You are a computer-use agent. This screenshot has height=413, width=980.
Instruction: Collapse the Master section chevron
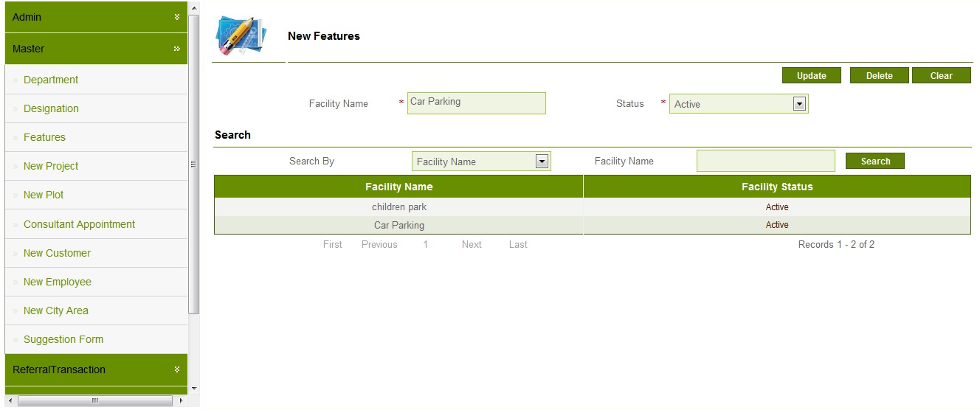(176, 49)
